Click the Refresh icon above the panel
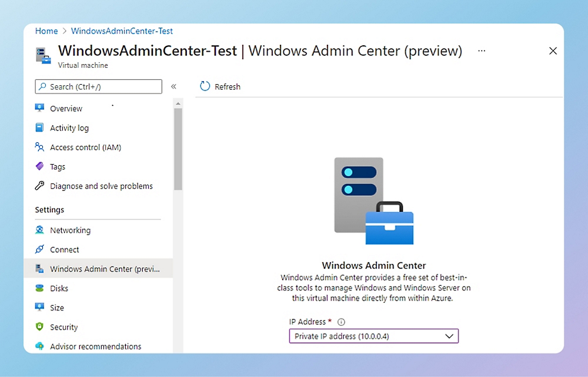 tap(204, 86)
